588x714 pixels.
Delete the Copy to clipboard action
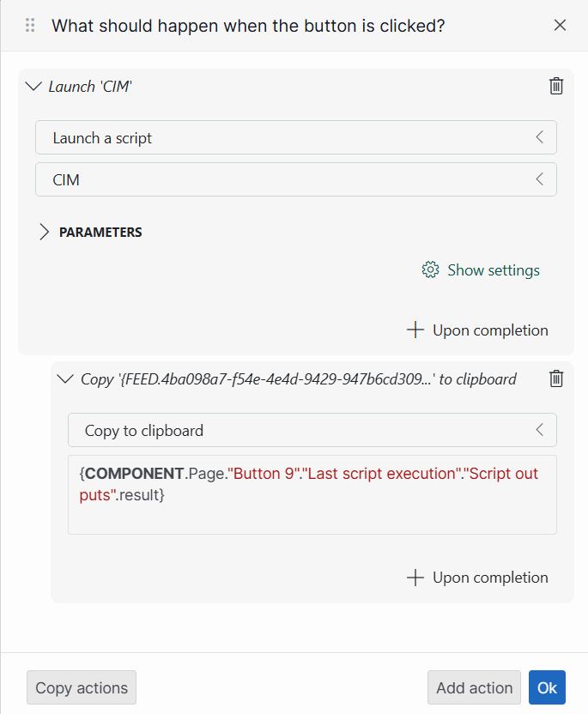click(556, 378)
